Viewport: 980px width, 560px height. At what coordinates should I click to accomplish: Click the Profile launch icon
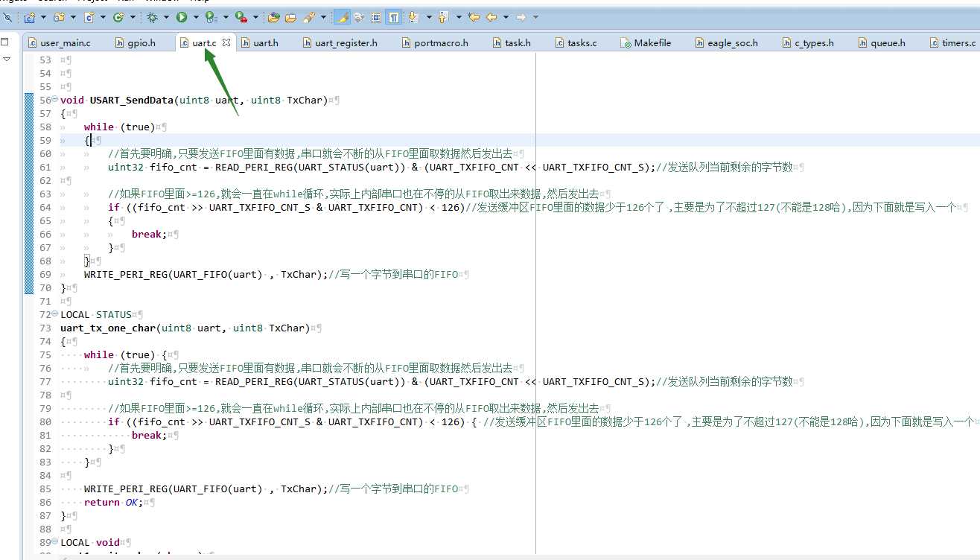pyautogui.click(x=211, y=16)
